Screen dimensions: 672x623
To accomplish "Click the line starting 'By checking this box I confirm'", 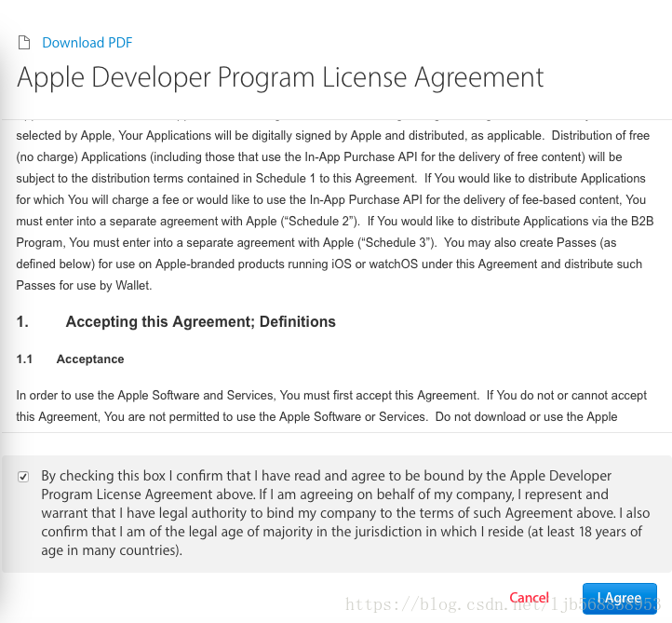I will click(x=326, y=476).
